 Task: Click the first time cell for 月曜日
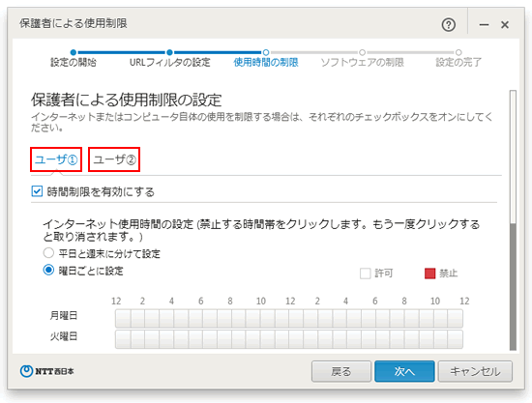tap(123, 318)
